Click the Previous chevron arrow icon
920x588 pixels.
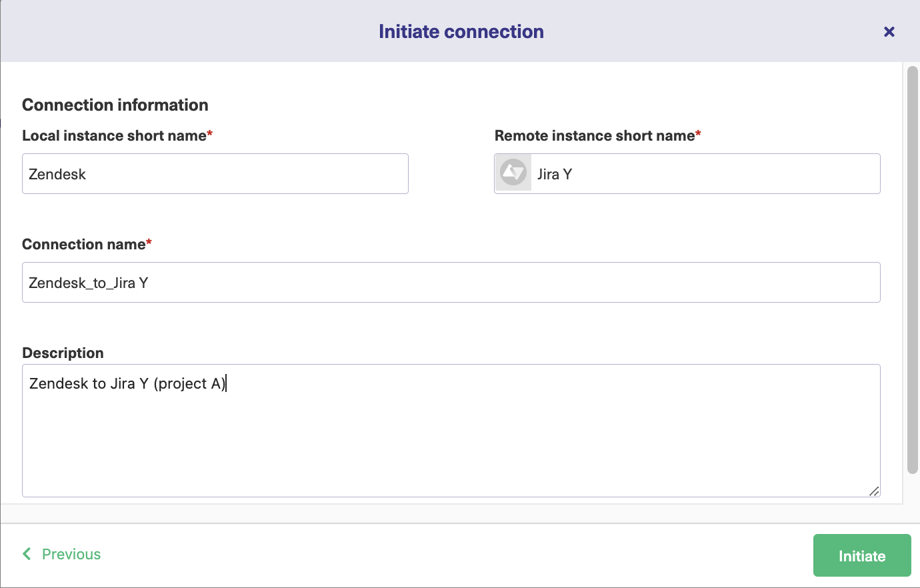click(x=27, y=554)
